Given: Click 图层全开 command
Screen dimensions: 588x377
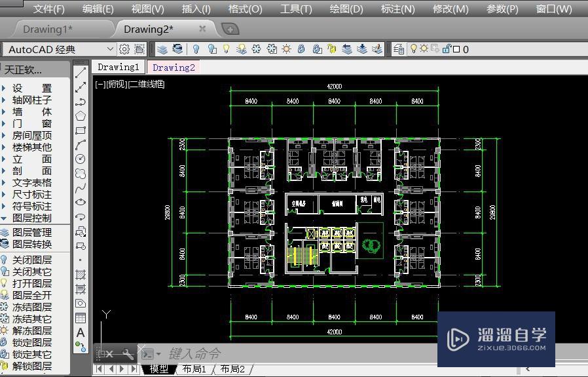Looking at the screenshot, I should point(32,296).
